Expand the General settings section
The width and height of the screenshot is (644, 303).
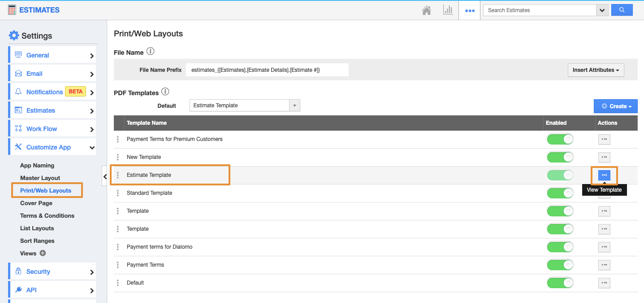52,55
